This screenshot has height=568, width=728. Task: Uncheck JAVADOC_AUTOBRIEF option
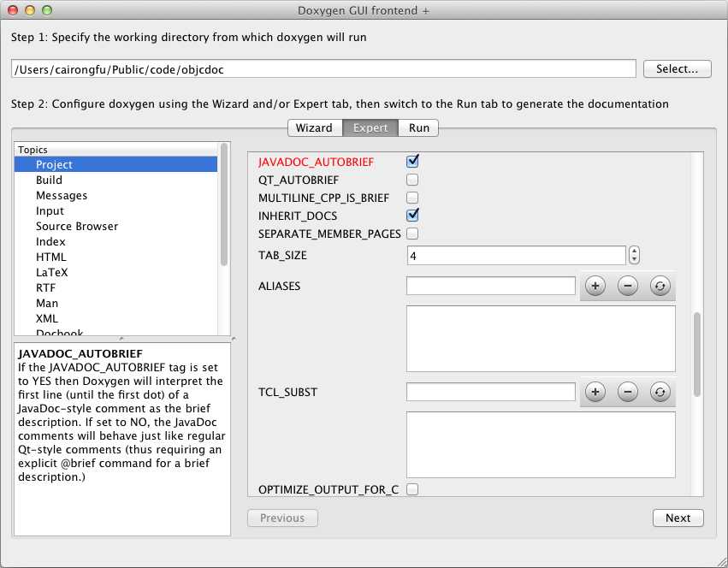[x=412, y=162]
